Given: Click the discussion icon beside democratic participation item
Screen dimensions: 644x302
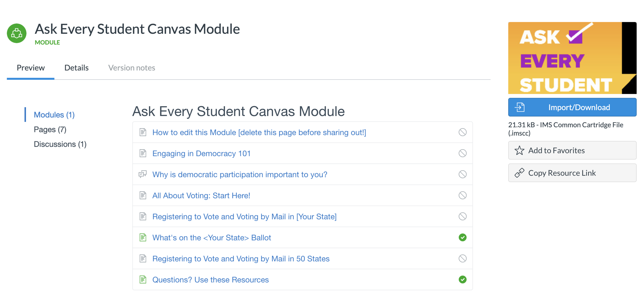Looking at the screenshot, I should coord(143,174).
